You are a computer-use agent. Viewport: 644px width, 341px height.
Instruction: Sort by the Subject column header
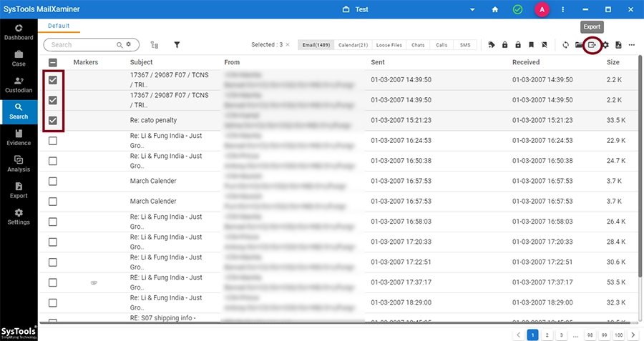141,62
